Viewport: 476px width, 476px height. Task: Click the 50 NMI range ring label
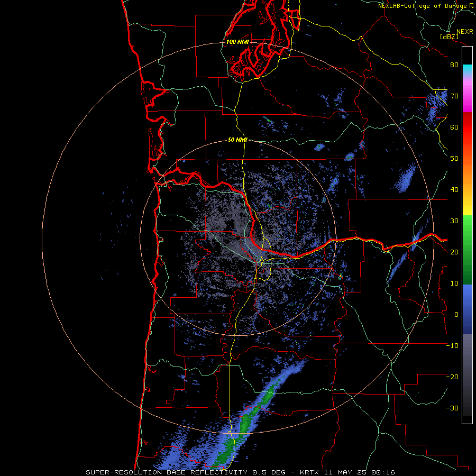tap(237, 140)
